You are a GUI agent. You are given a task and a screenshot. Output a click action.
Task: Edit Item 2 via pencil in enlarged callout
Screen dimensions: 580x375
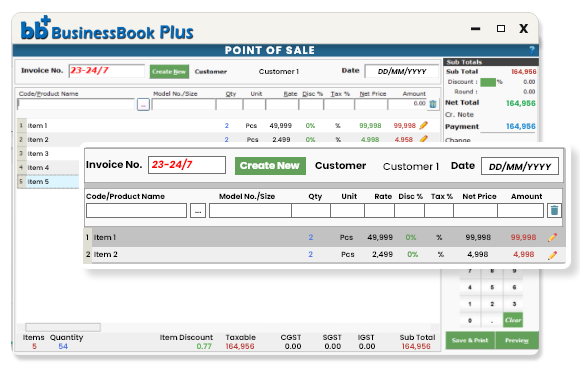pyautogui.click(x=553, y=255)
